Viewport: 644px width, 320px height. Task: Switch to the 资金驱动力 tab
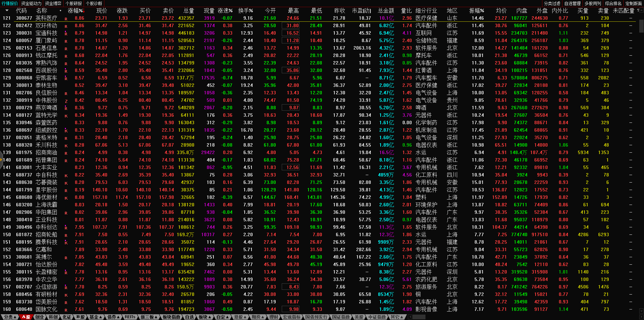point(31,3)
